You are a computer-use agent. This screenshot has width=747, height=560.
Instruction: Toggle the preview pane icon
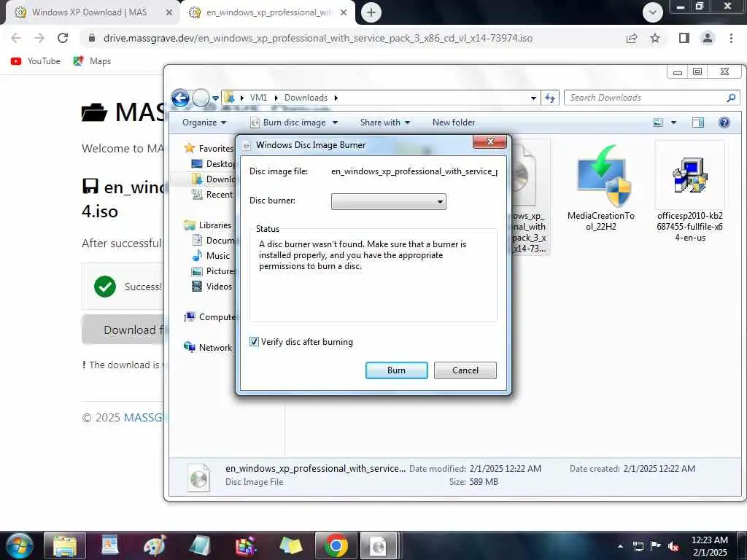(698, 122)
